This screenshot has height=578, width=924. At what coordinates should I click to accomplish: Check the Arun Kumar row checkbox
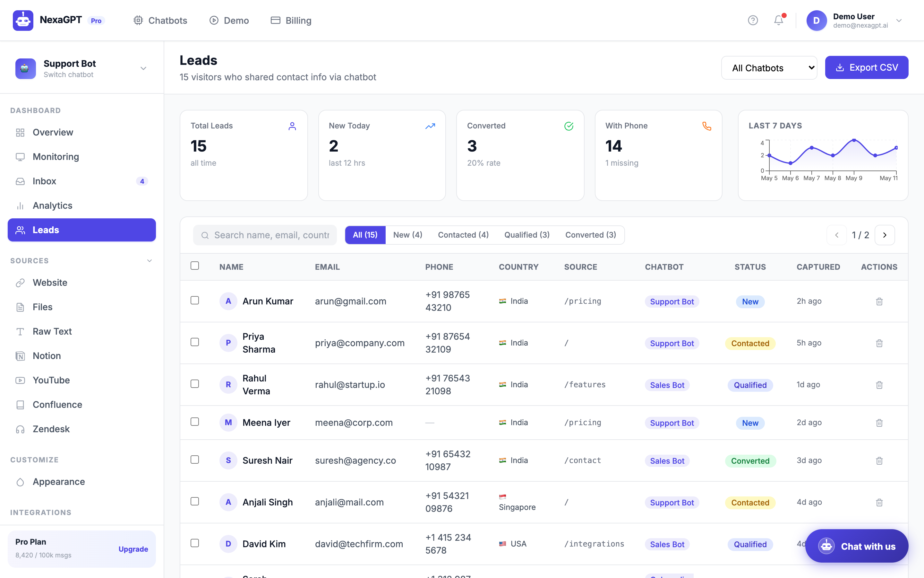[x=195, y=301]
